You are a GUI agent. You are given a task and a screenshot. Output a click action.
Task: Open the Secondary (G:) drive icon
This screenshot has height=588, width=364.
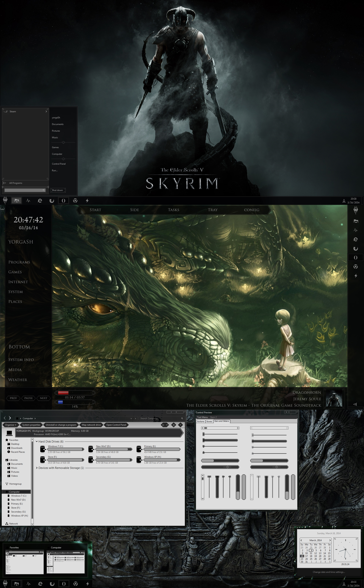click(91, 460)
